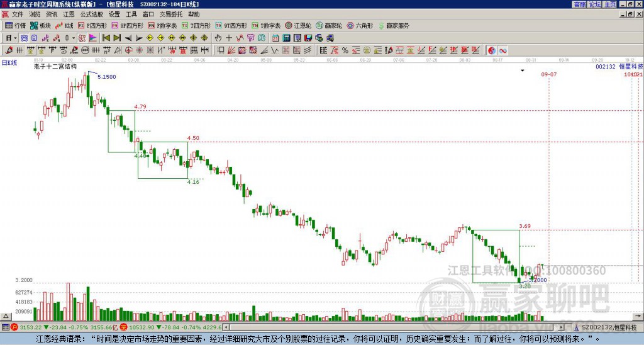Viewport: 644px width, 345px height.
Task: Click the colorful flag pennant icon
Action: pyautogui.click(x=93, y=38)
